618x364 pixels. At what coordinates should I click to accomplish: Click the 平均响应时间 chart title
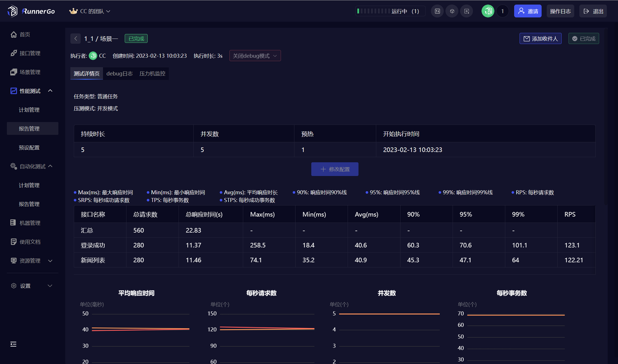(x=137, y=293)
